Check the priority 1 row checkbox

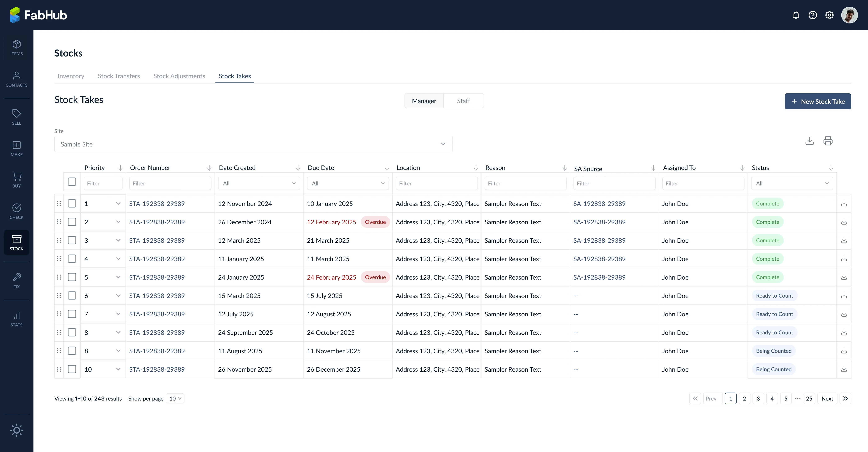[72, 204]
